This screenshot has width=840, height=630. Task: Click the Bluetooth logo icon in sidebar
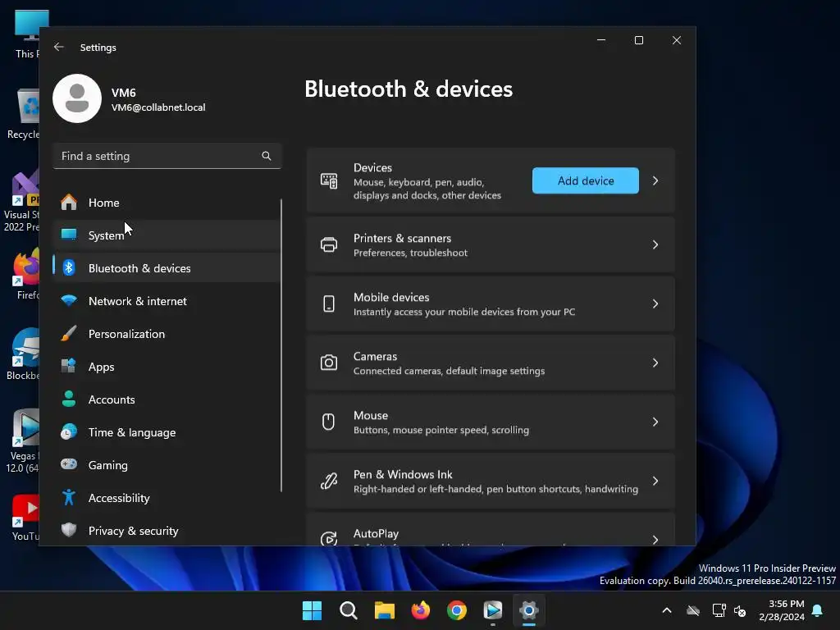(69, 268)
